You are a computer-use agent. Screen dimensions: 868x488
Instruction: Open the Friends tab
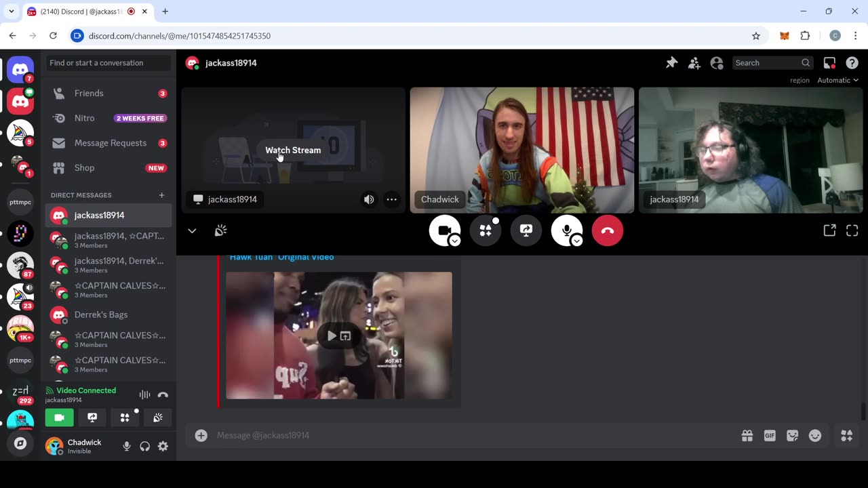pyautogui.click(x=108, y=94)
